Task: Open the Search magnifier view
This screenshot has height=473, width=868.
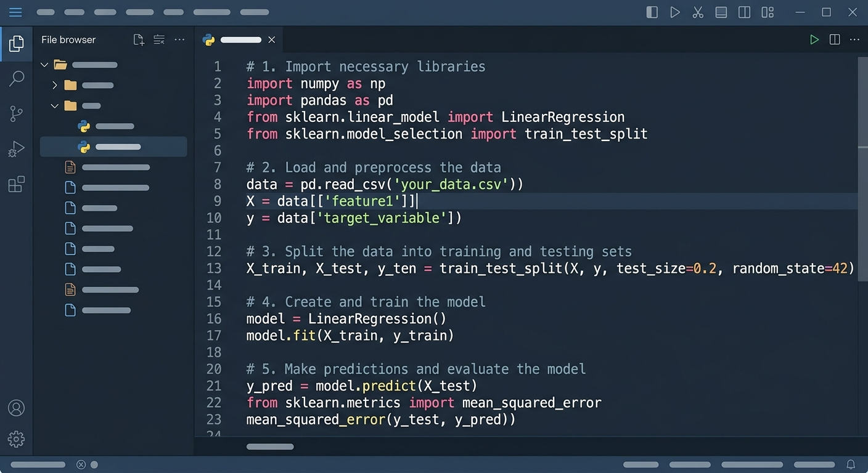Action: point(17,78)
